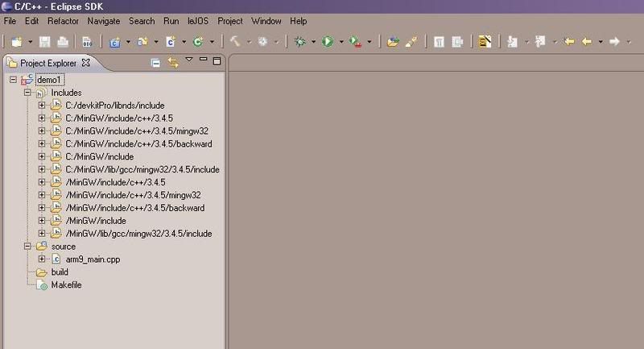Click the Back navigation yellow arrow
Screen dimensions: 644x349
coord(587,42)
